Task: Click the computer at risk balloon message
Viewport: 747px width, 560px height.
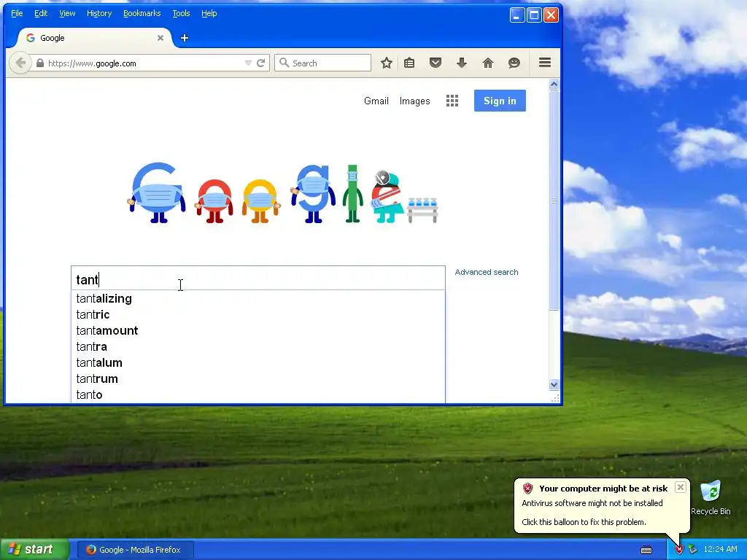Action: click(x=602, y=506)
